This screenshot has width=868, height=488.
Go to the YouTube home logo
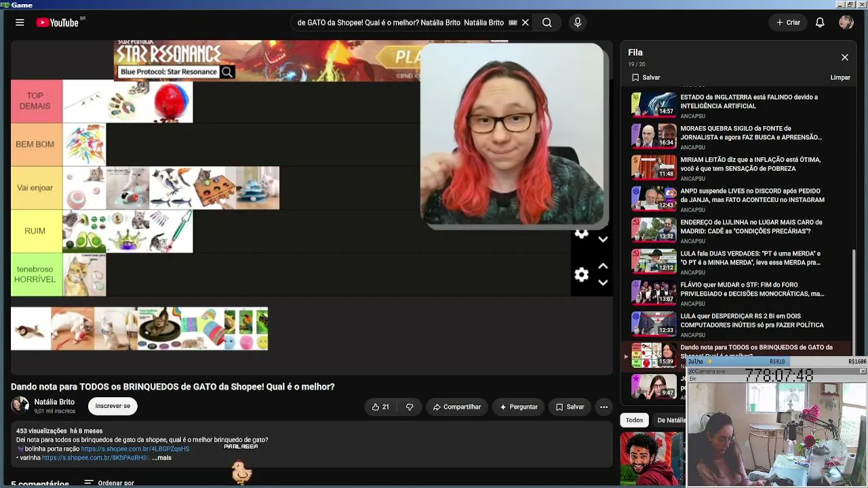click(x=58, y=22)
